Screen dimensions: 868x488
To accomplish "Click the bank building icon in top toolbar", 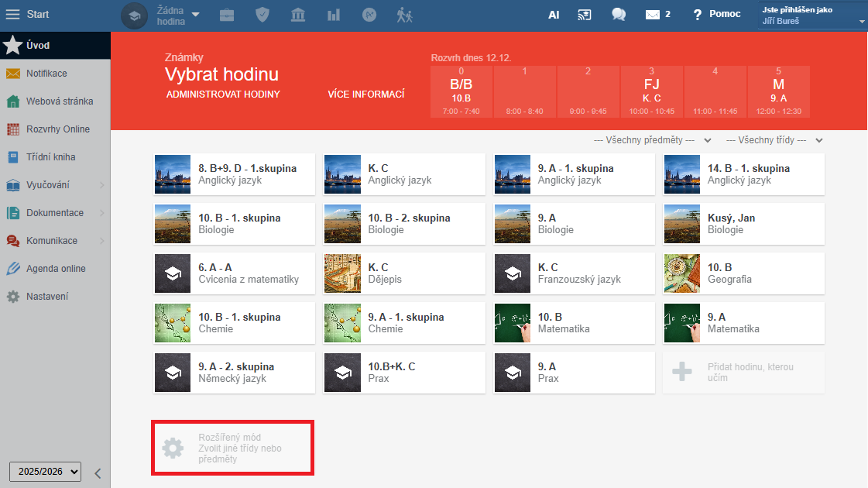I will (x=298, y=15).
